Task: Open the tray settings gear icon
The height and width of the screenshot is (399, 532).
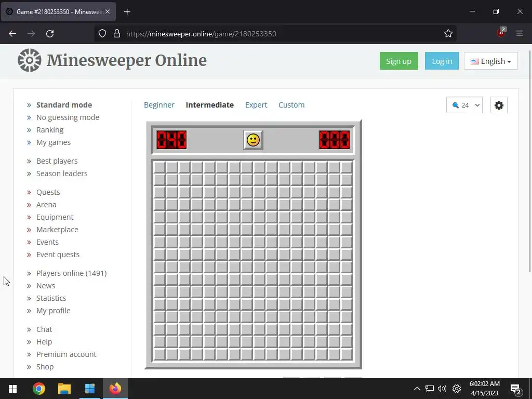Action: 457,389
